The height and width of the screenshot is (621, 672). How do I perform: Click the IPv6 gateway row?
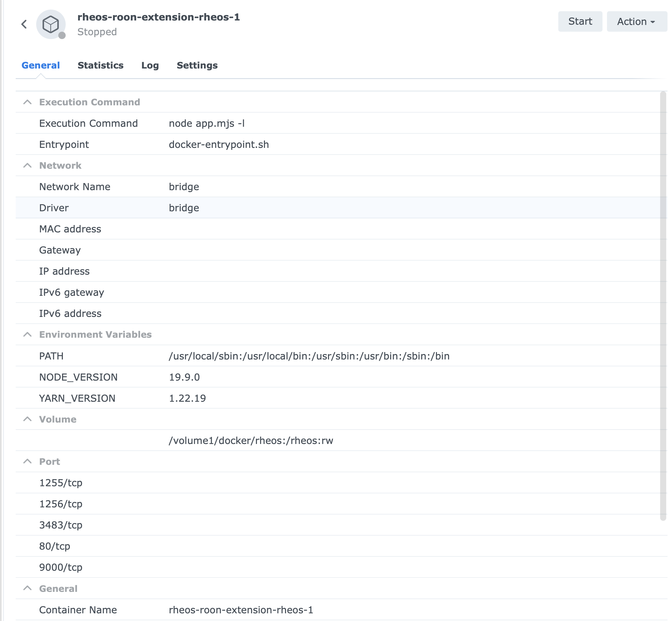click(341, 292)
